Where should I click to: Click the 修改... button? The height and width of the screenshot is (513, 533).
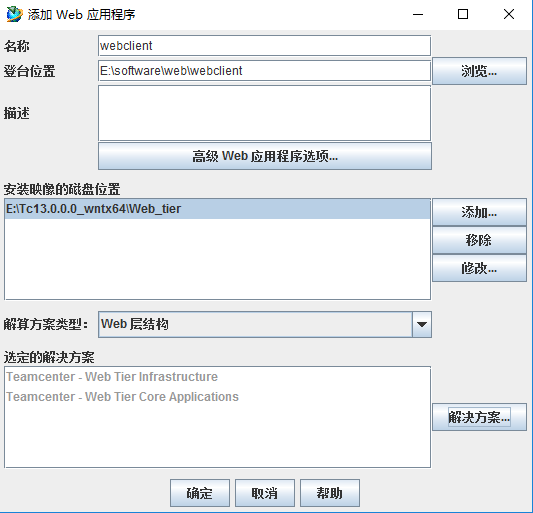click(479, 268)
